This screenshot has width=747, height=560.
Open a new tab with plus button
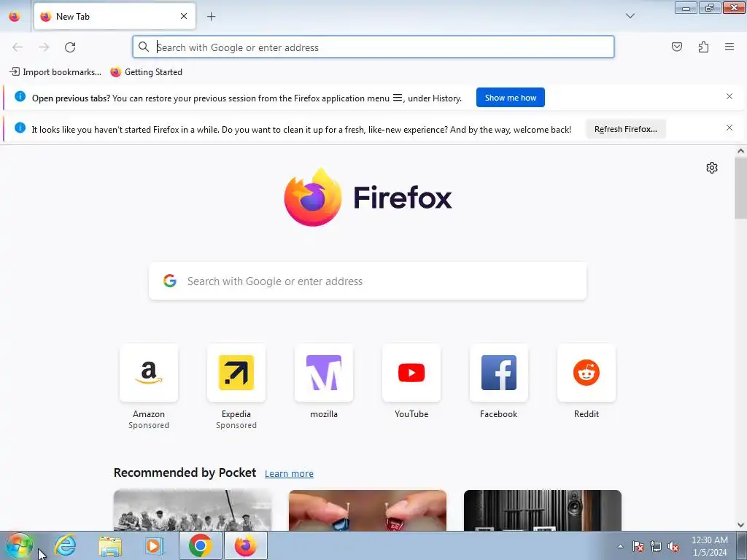click(211, 16)
